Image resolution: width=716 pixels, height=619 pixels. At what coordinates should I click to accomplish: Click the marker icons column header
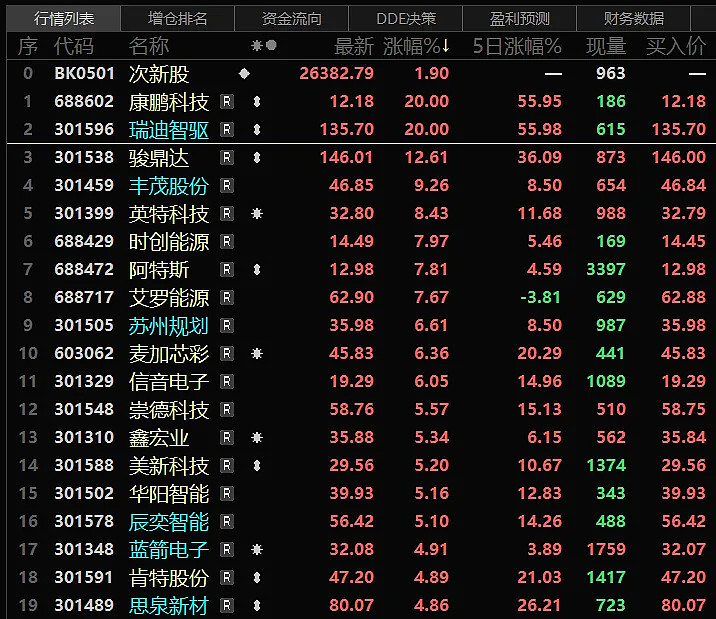point(264,45)
